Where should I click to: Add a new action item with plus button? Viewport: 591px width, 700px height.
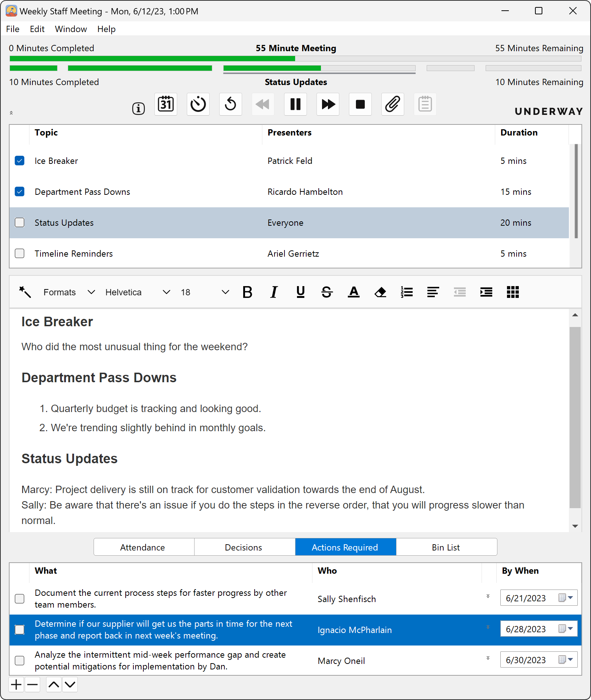coord(16,685)
